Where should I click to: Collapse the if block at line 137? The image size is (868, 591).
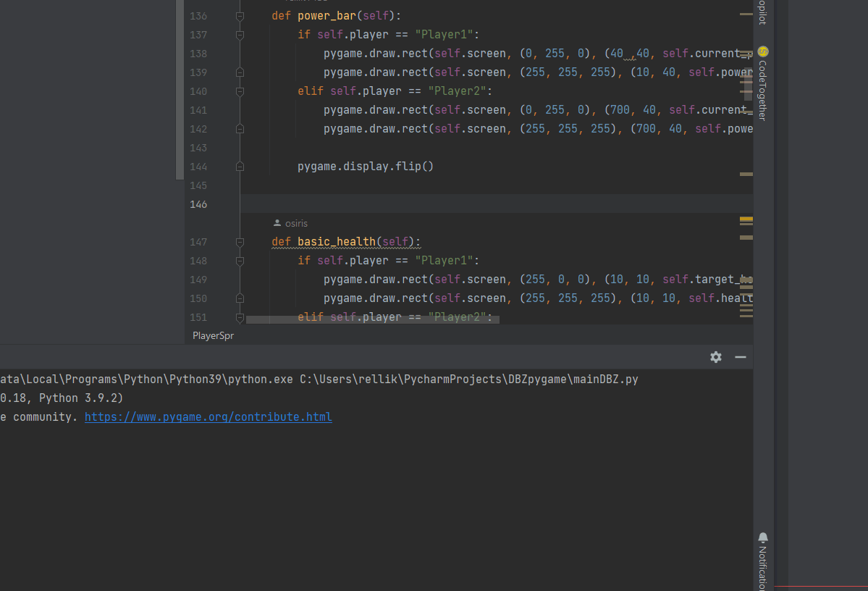[x=240, y=35]
